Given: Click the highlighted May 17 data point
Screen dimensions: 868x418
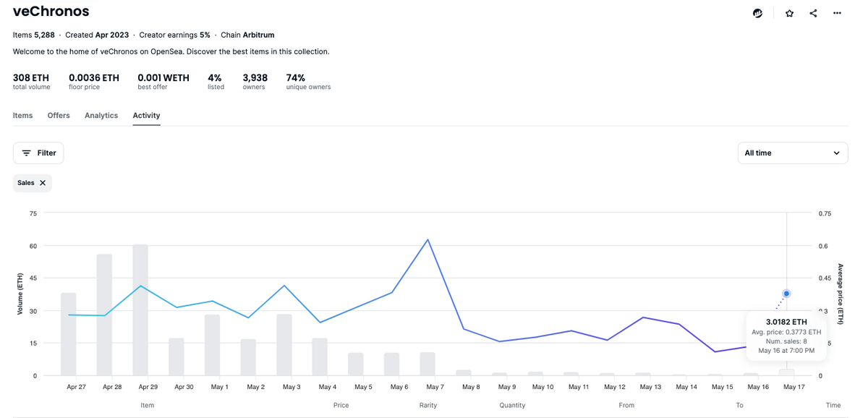Looking at the screenshot, I should pos(786,294).
